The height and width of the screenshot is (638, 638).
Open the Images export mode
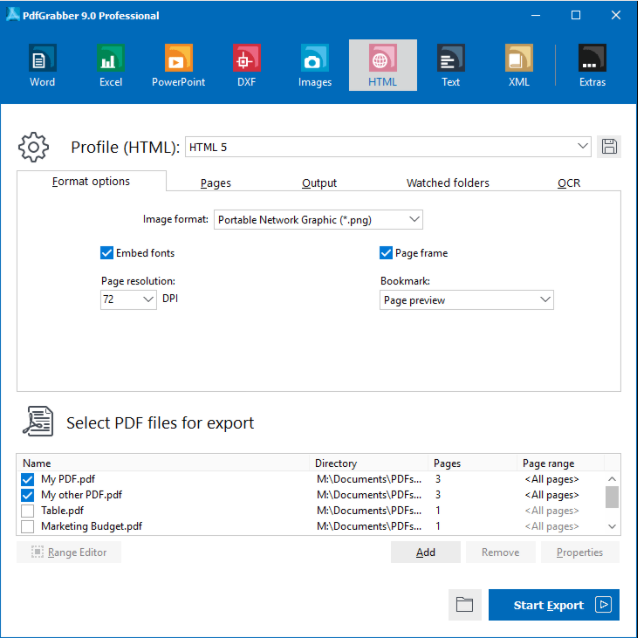point(315,65)
